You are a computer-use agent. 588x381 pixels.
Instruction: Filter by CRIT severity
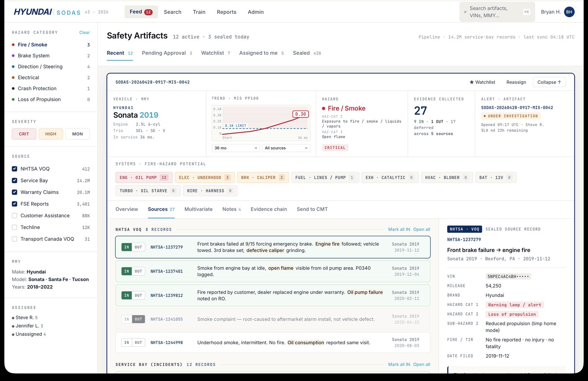[24, 134]
